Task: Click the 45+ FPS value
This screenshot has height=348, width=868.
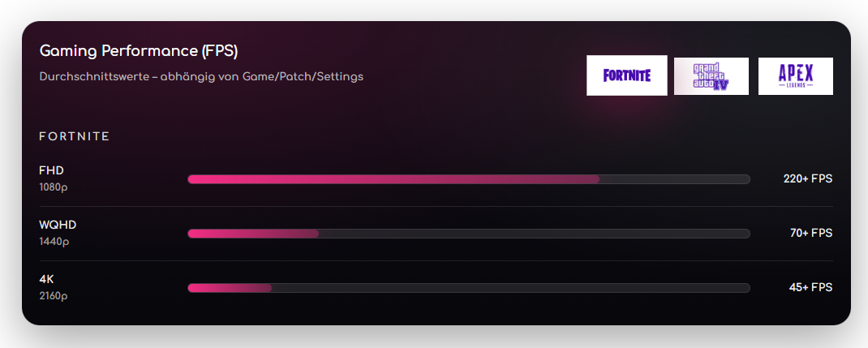Action: [810, 288]
